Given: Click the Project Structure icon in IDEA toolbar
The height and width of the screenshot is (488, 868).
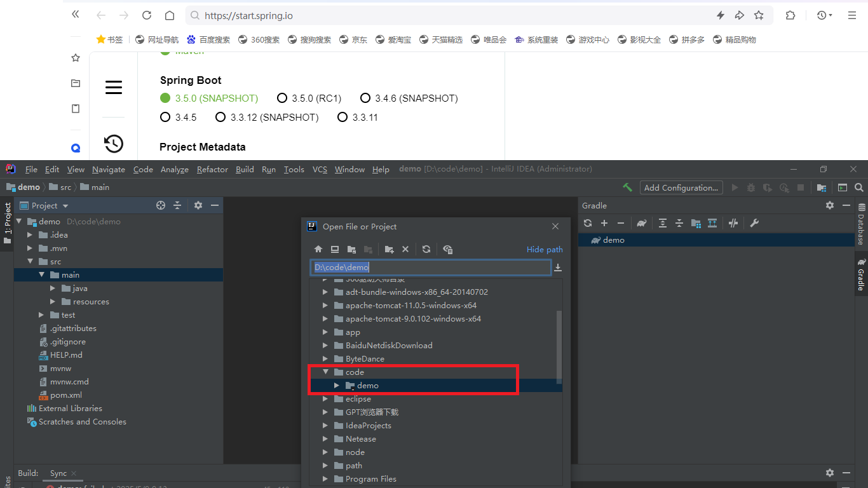Looking at the screenshot, I should tap(822, 187).
